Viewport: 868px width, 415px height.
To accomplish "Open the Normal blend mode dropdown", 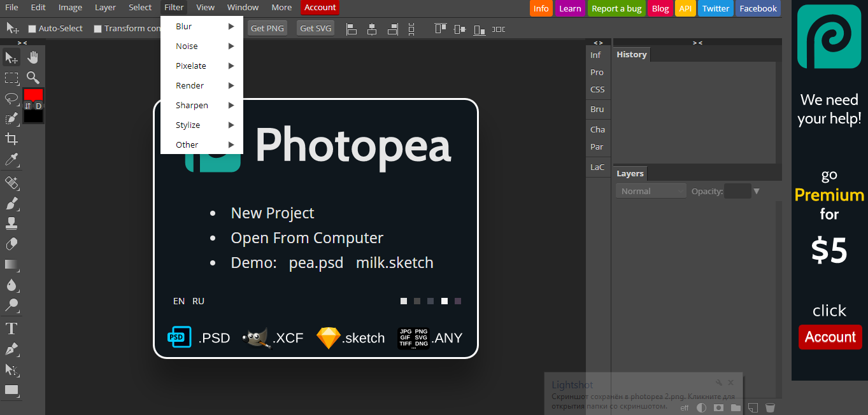I will (651, 191).
